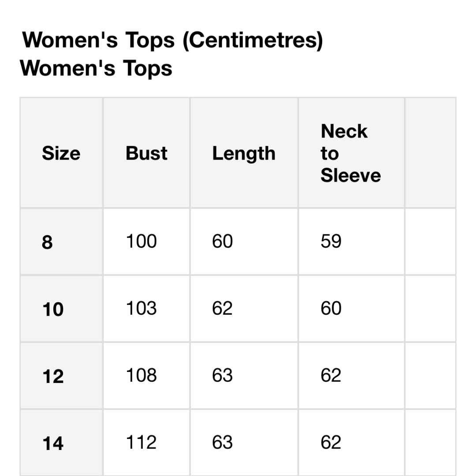Click the Size column header
Image resolution: width=476 pixels, height=476 pixels.
61,153
